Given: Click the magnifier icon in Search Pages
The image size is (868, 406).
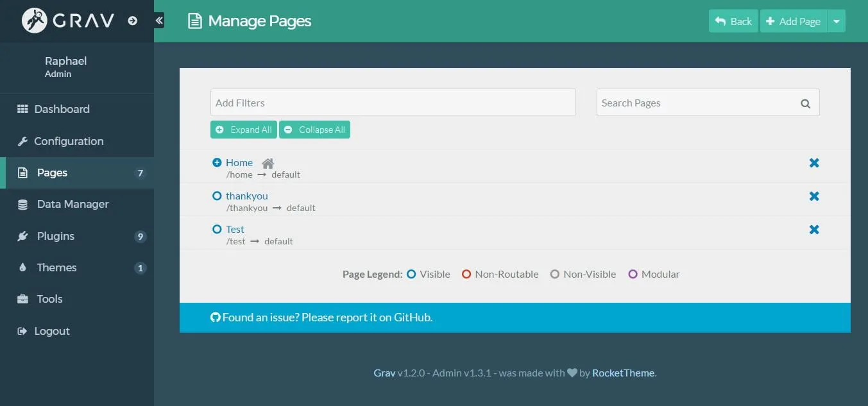Looking at the screenshot, I should [x=806, y=103].
